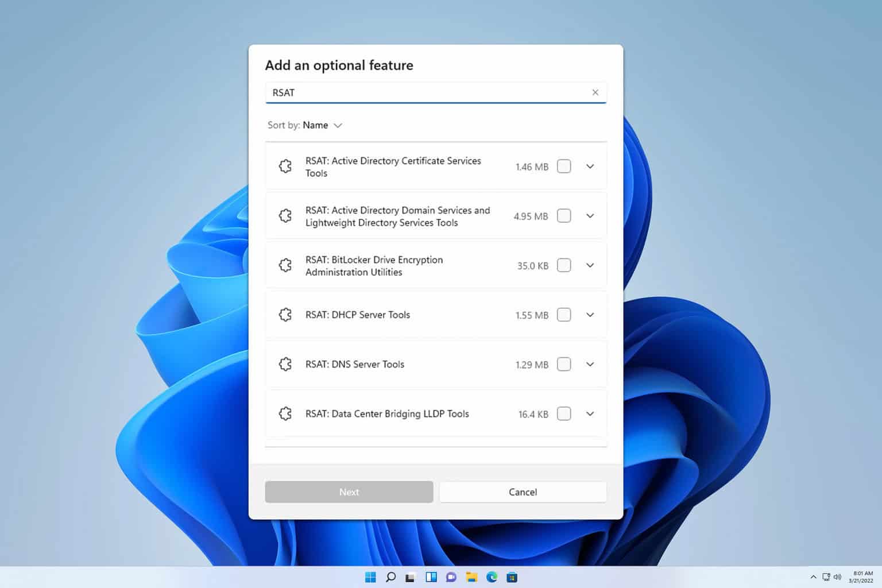
Task: Expand details for Active Directory Certificate Services Tools
Action: [590, 167]
